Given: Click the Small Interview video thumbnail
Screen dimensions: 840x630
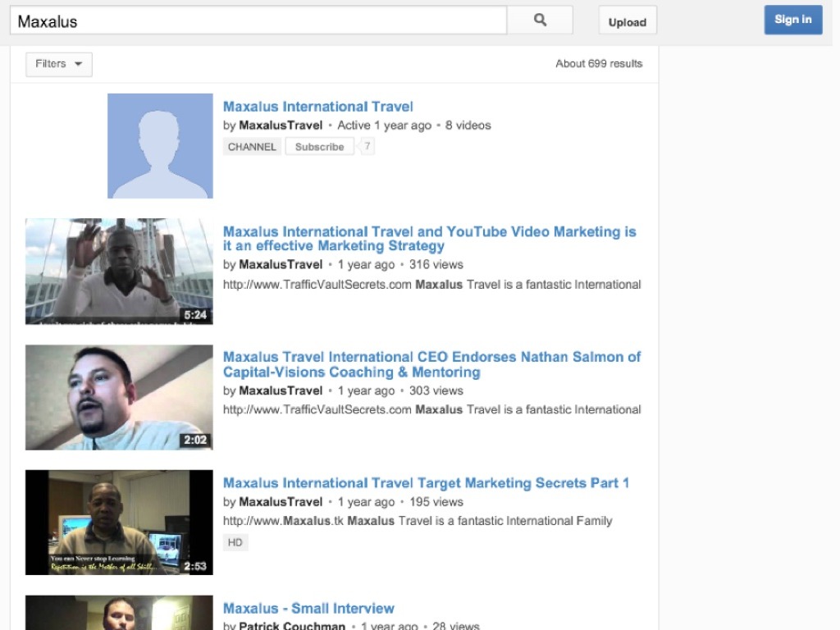Looking at the screenshot, I should click(119, 613).
